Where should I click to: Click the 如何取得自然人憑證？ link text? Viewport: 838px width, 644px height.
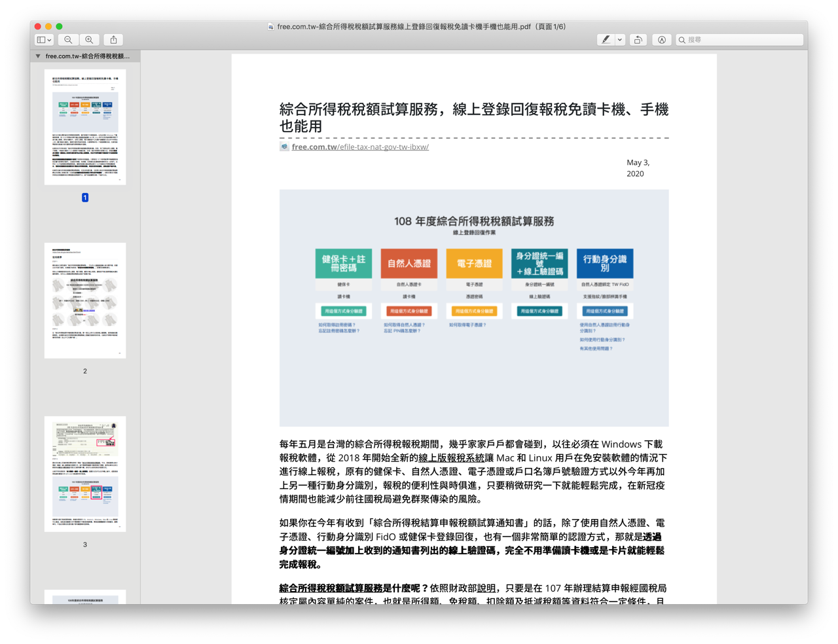[405, 325]
